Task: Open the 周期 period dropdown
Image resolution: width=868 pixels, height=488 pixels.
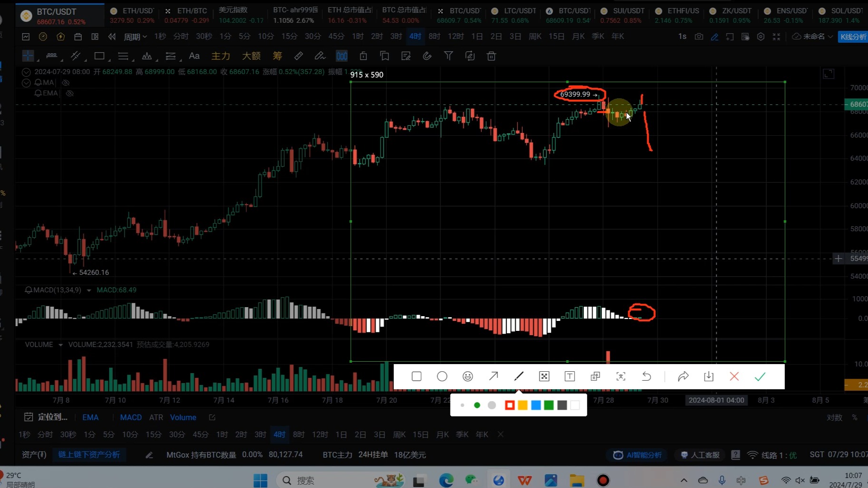Action: click(135, 37)
